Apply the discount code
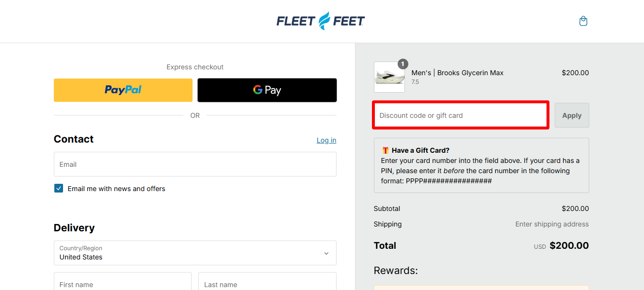644x290 pixels. tap(572, 115)
